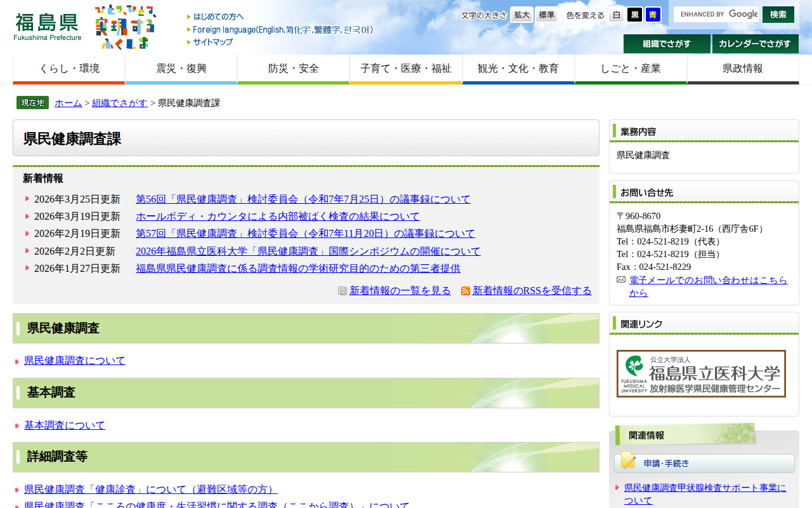
Task: Open the 県民健康調査について link
Action: [74, 360]
